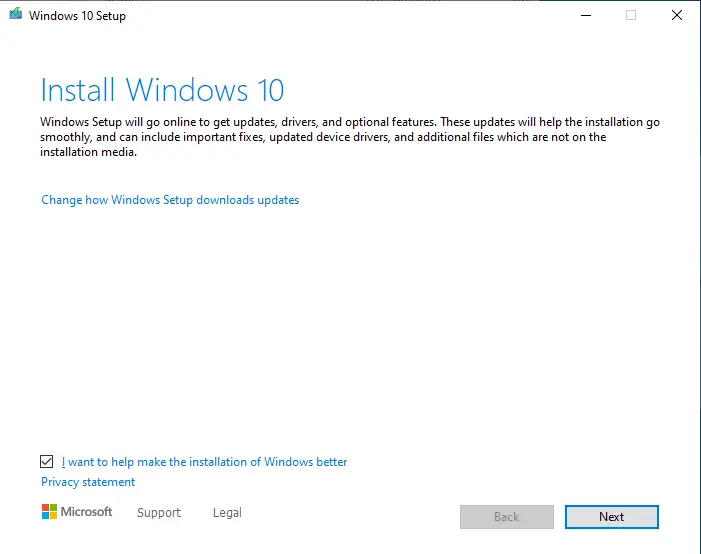Open the Legal link in the footer

227,512
